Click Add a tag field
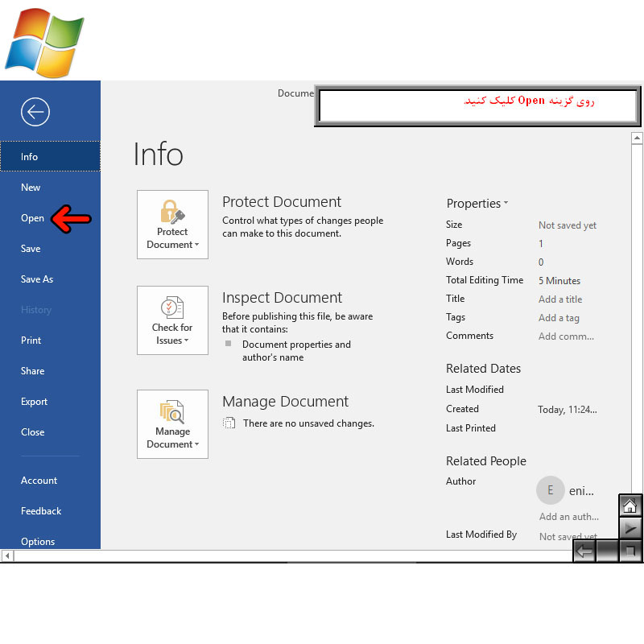This screenshot has height=644, width=644. click(559, 318)
